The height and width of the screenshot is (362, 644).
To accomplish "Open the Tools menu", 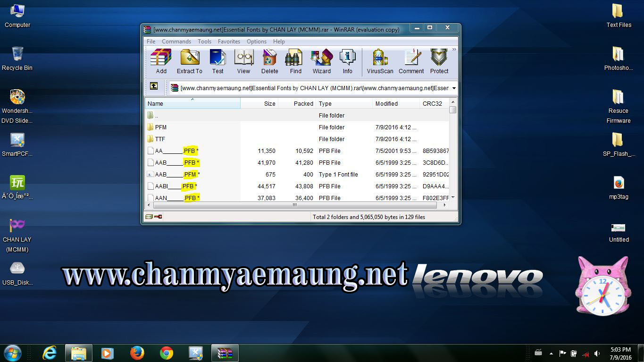I will click(x=204, y=42).
